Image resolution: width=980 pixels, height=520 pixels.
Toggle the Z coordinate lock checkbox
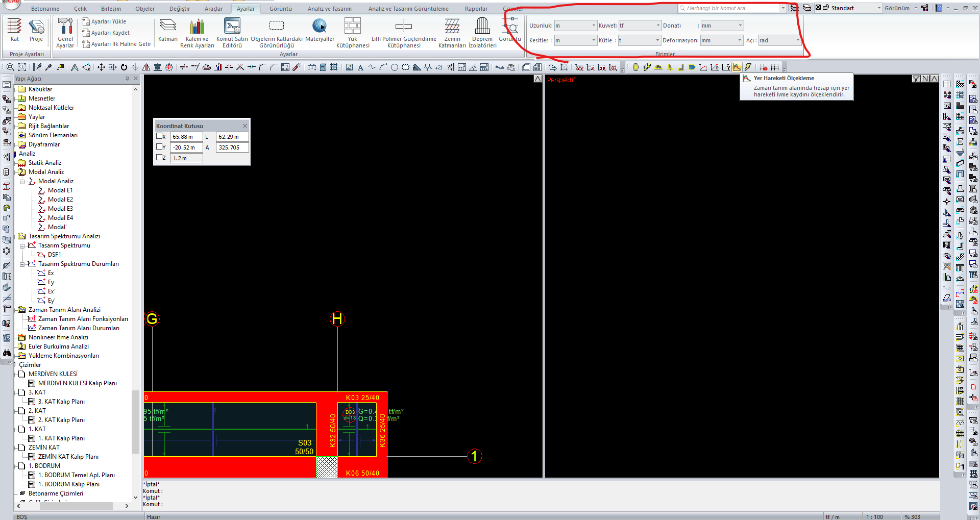point(159,158)
